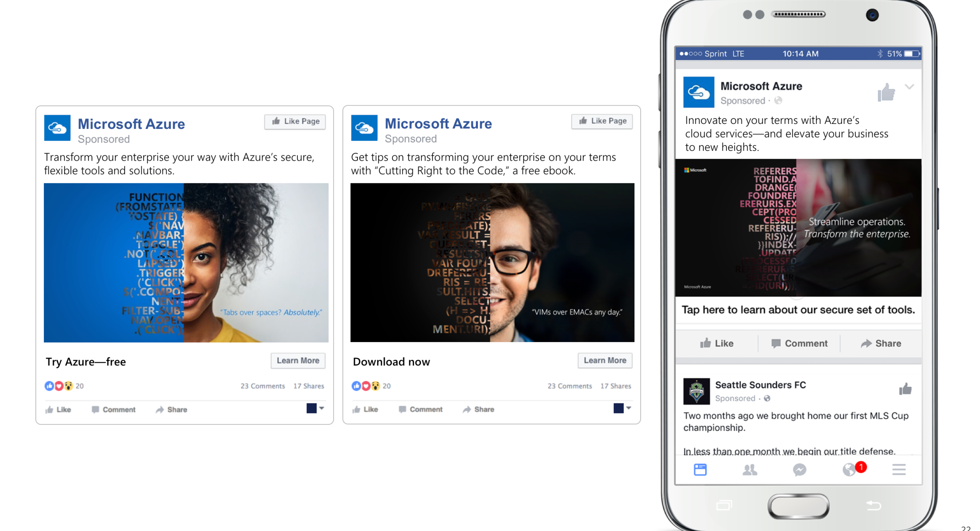
Task: Tap the 'Streamline operations' ad image on phone
Action: (x=798, y=228)
